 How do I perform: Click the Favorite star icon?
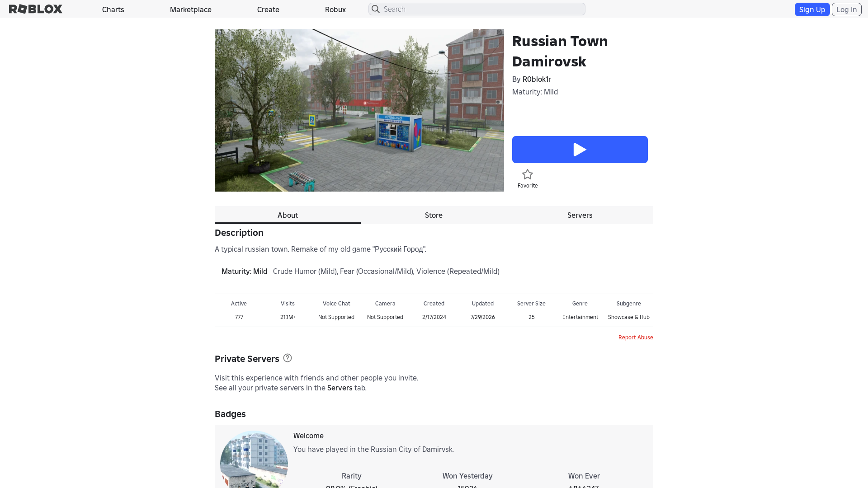pos(528,174)
